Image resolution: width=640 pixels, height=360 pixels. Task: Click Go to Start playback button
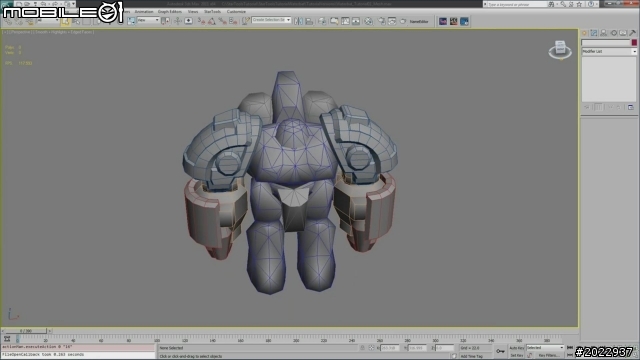tap(570, 348)
